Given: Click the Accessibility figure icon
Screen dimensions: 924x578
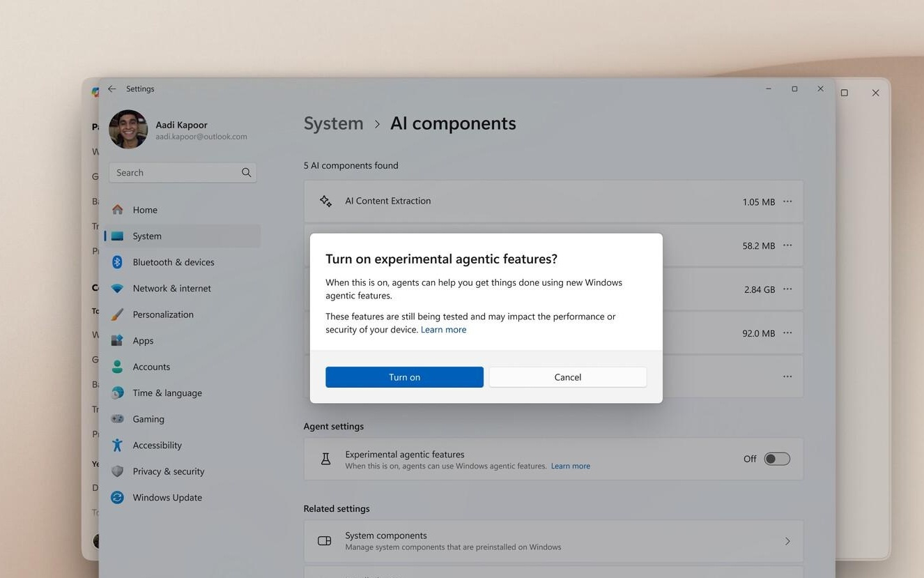Looking at the screenshot, I should click(117, 446).
